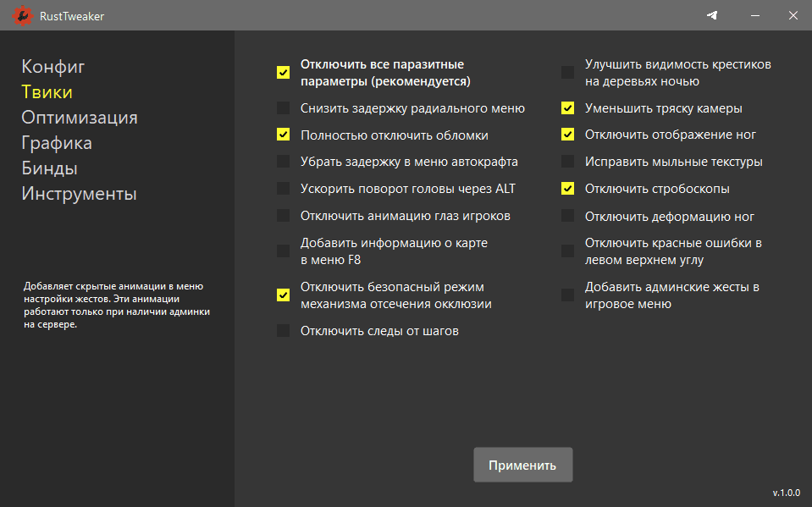Switch to the Оптимизация section

pos(80,118)
